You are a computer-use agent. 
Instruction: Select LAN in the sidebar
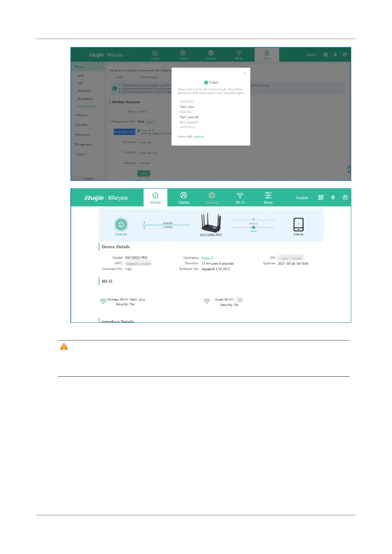click(80, 83)
